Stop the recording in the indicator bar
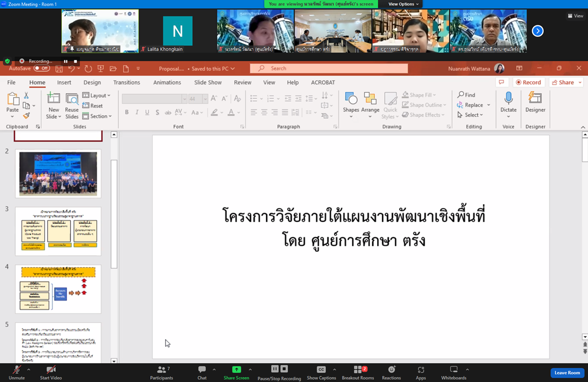This screenshot has height=382, width=588. pos(75,61)
